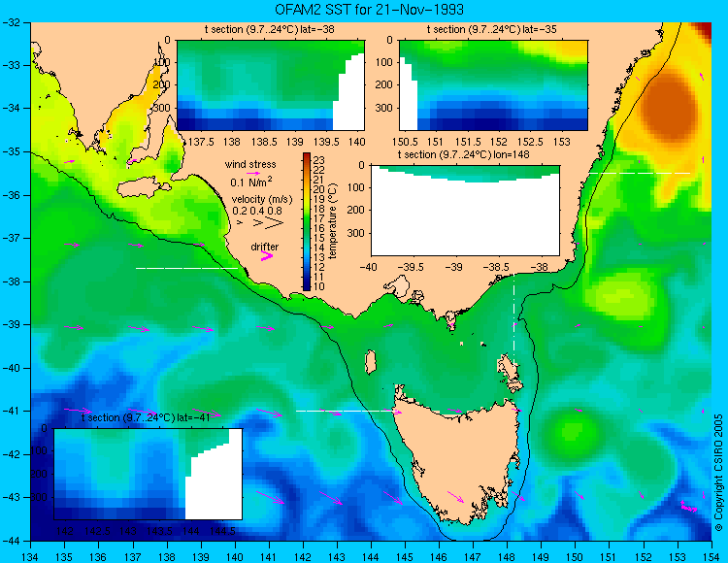Viewport: 728px width, 563px height.
Task: Click the '134' longitude axis label
Action: tap(31, 557)
